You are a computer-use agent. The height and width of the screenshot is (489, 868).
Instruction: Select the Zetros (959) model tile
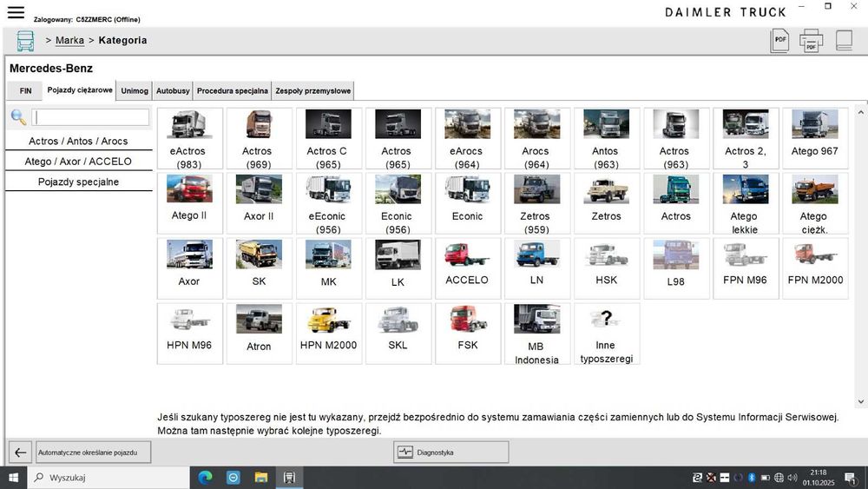536,203
